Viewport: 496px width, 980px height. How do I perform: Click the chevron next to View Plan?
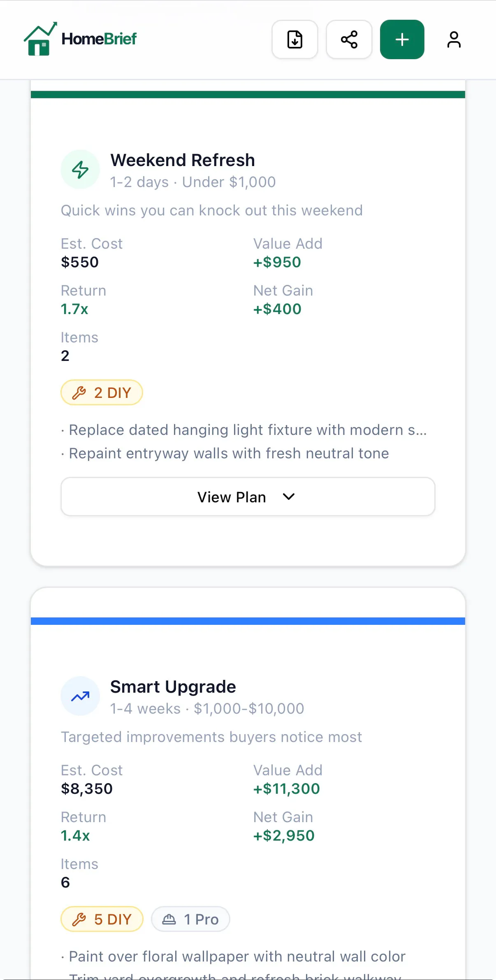pyautogui.click(x=289, y=497)
